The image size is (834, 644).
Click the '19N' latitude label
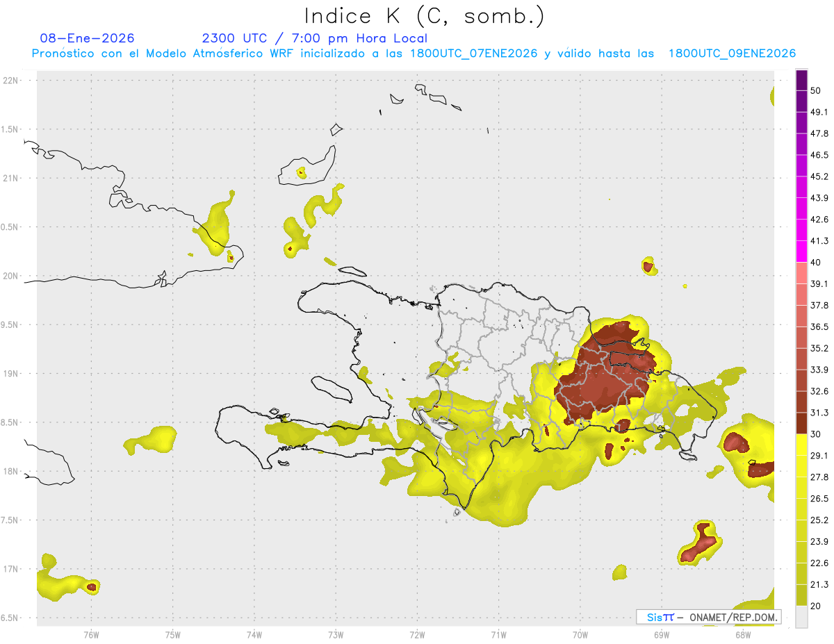12,373
